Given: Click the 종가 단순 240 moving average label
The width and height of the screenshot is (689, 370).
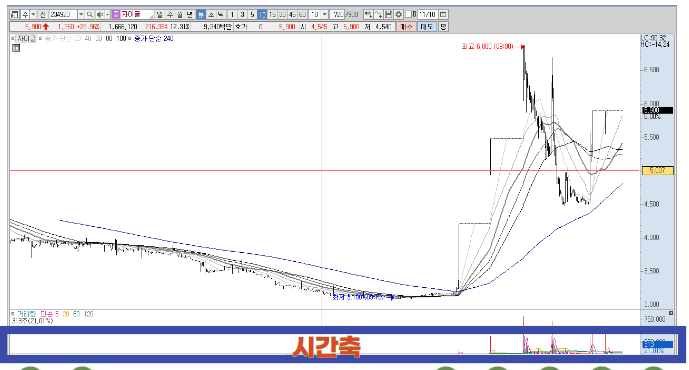Looking at the screenshot, I should coord(153,39).
